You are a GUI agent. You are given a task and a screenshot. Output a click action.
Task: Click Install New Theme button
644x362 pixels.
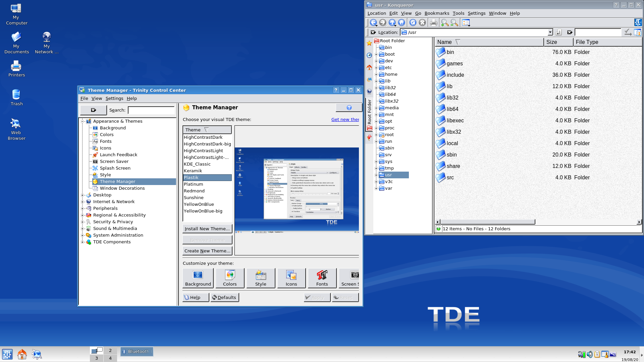[x=207, y=229]
